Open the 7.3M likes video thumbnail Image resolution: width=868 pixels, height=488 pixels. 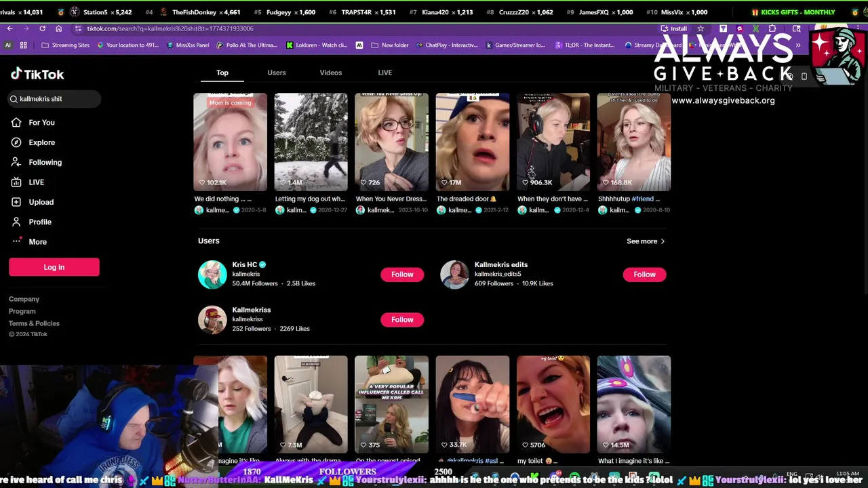[311, 404]
